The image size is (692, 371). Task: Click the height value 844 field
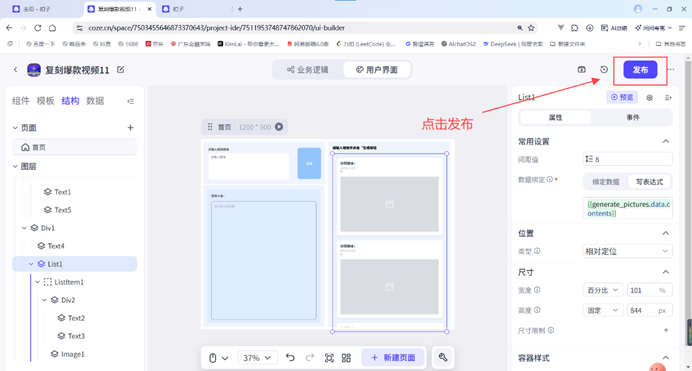(649, 311)
